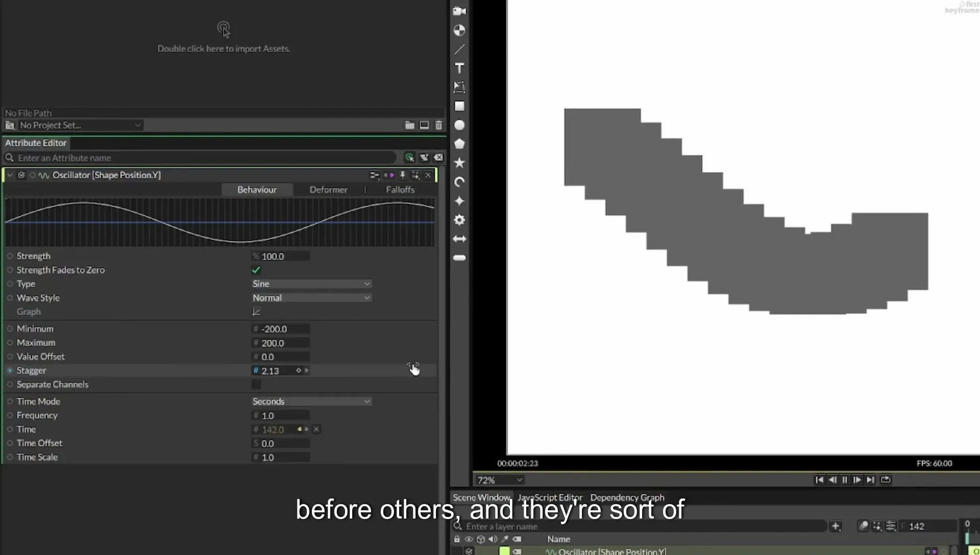The image size is (980, 555).
Task: Select the Ellipse shape tool
Action: tap(459, 125)
